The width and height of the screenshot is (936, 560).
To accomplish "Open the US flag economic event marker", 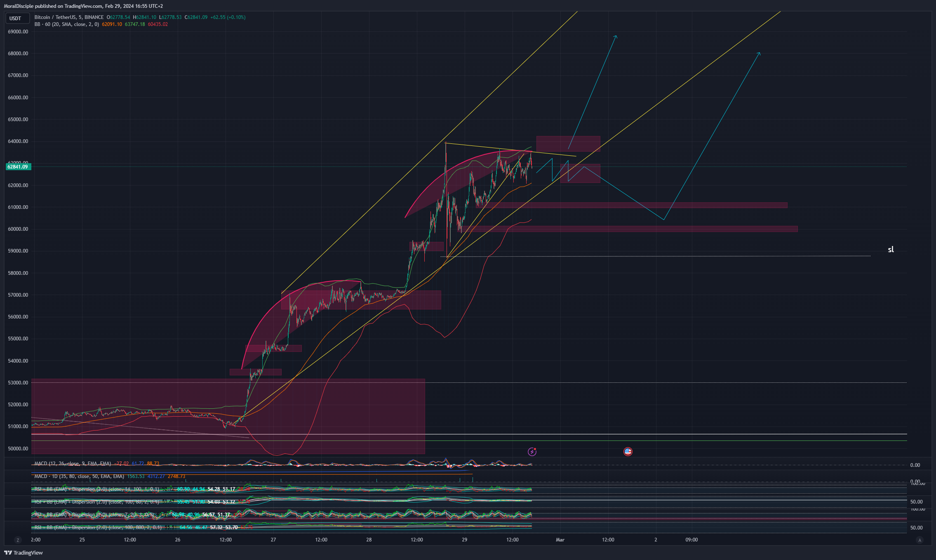I will point(628,452).
